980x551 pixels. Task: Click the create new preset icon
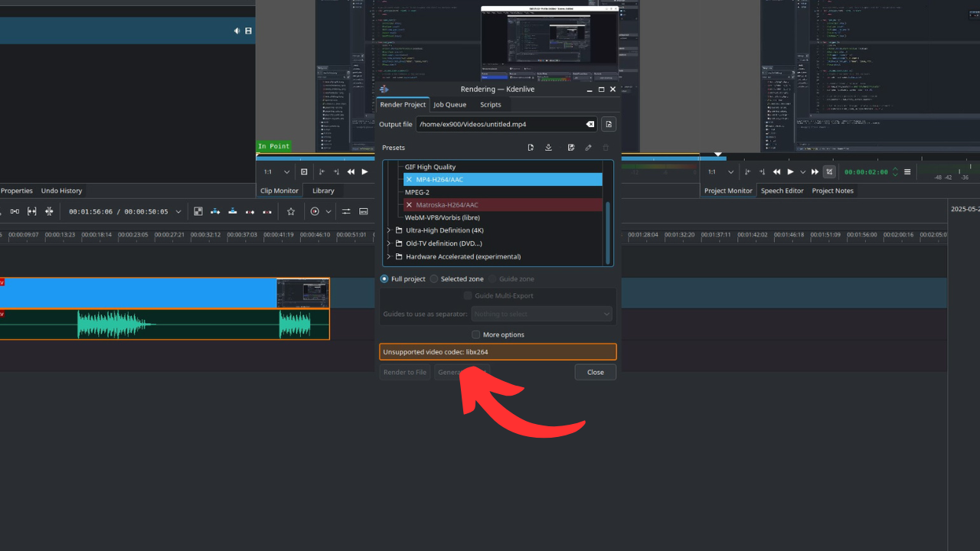click(x=531, y=148)
